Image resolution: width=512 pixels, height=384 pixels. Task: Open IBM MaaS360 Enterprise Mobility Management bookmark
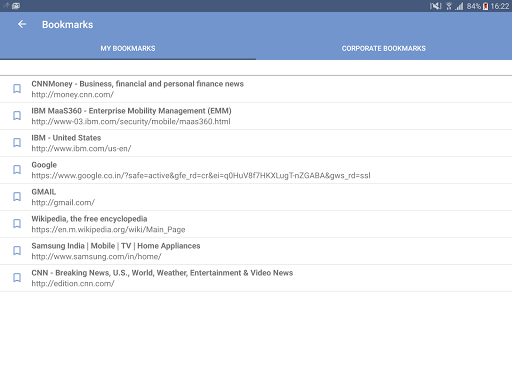coord(131,111)
